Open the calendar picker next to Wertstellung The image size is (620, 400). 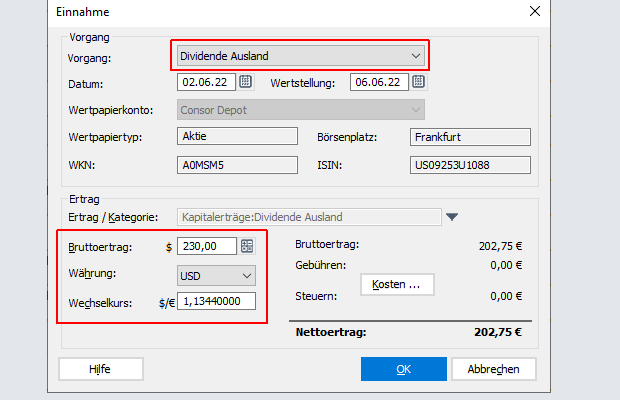click(x=418, y=82)
